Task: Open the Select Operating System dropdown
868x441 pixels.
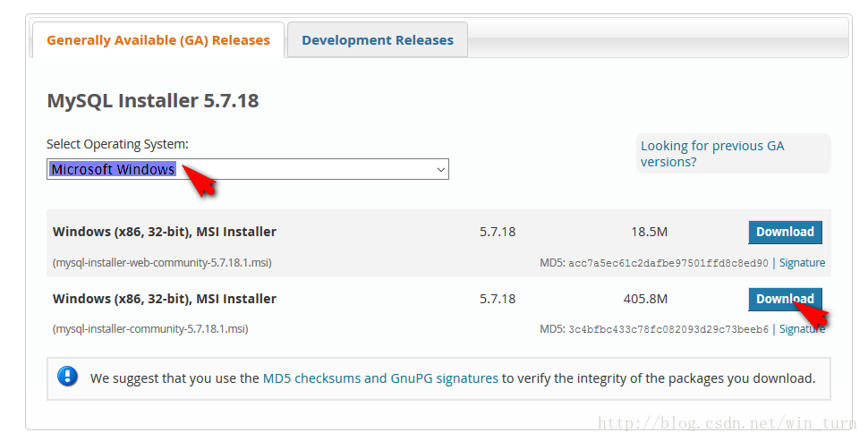Action: (247, 169)
